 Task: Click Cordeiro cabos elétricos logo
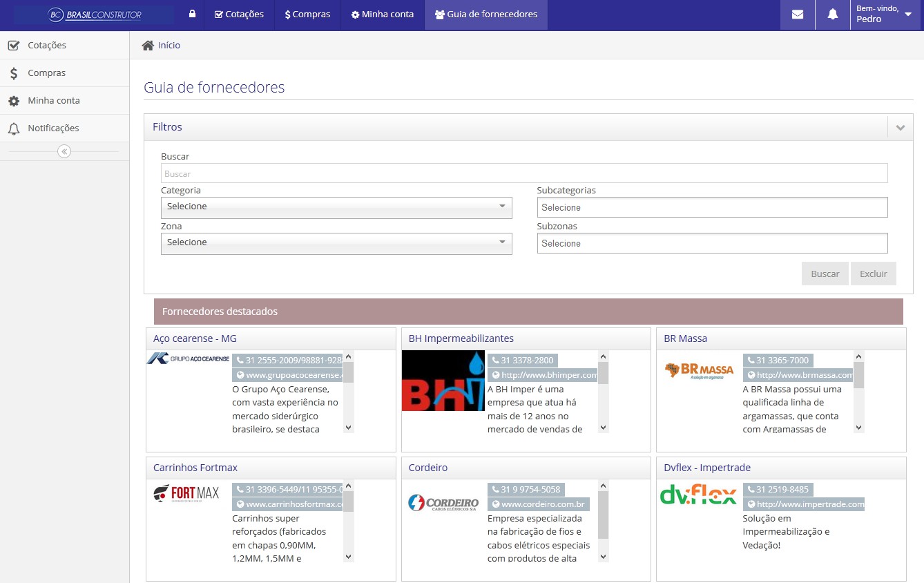pyautogui.click(x=443, y=503)
